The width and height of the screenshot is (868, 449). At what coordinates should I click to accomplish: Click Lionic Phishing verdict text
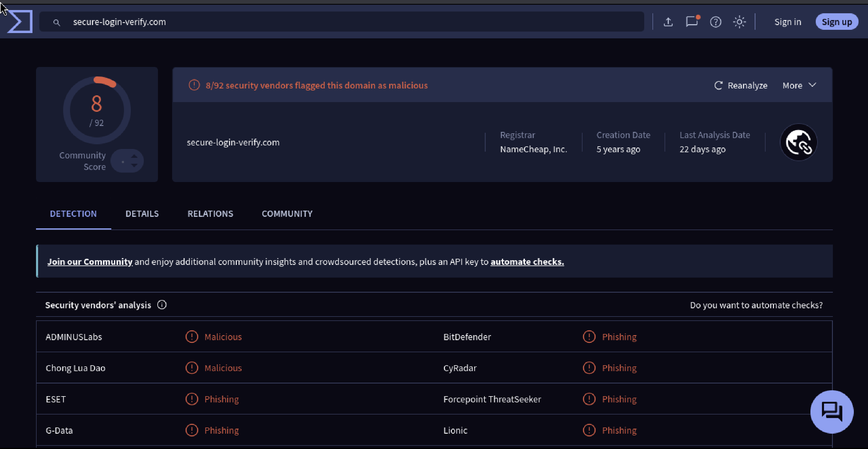tap(619, 430)
